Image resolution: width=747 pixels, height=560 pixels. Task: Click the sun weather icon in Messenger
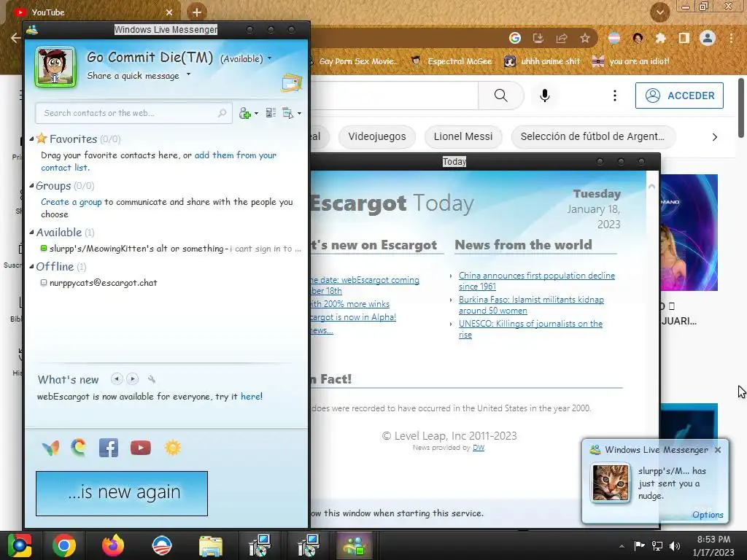tap(172, 448)
